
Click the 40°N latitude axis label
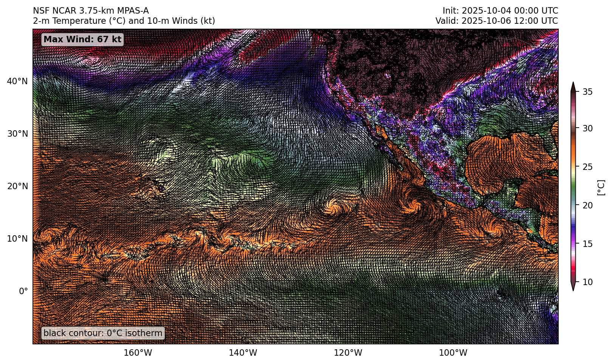click(x=17, y=81)
